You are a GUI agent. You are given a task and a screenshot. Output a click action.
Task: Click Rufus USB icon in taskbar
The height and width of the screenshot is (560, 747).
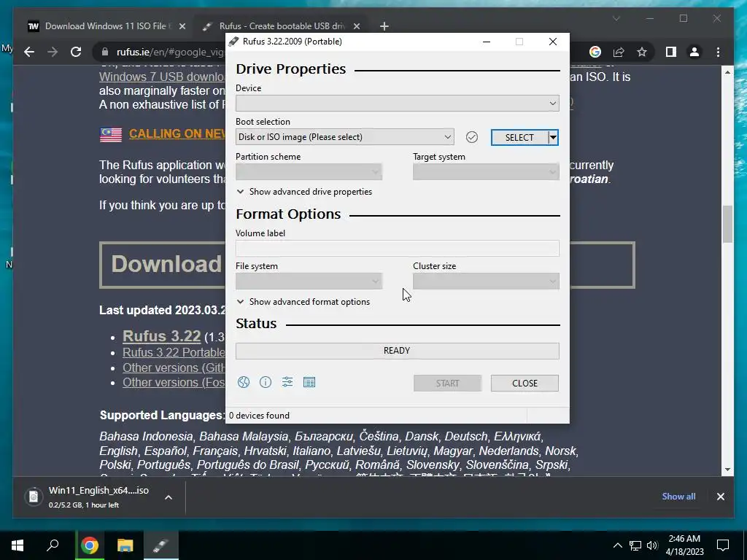[x=161, y=545]
